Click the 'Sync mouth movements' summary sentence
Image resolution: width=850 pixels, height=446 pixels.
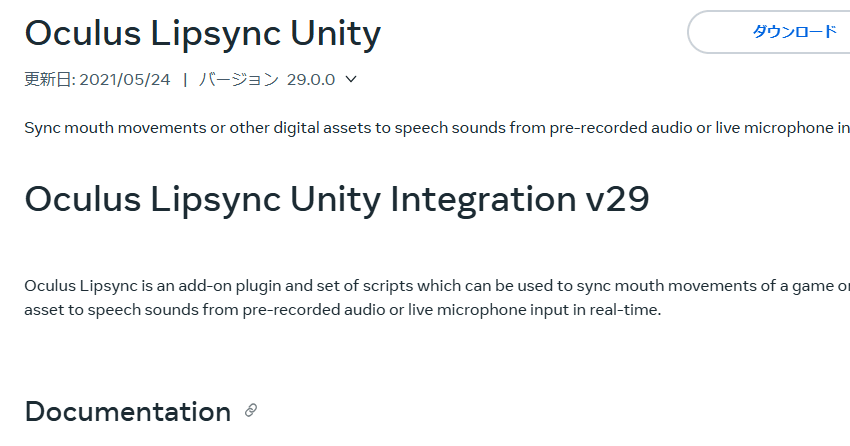(x=437, y=128)
